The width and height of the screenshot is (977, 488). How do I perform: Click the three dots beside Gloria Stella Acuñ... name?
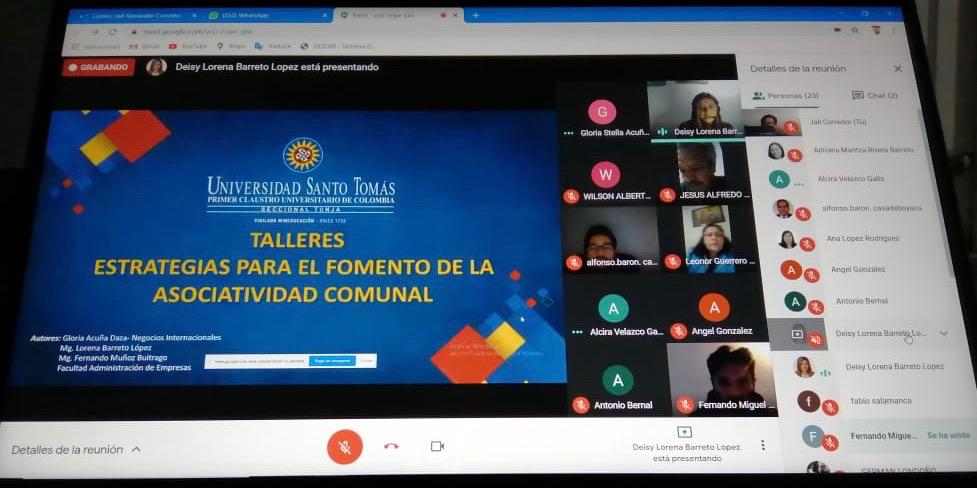(x=568, y=133)
